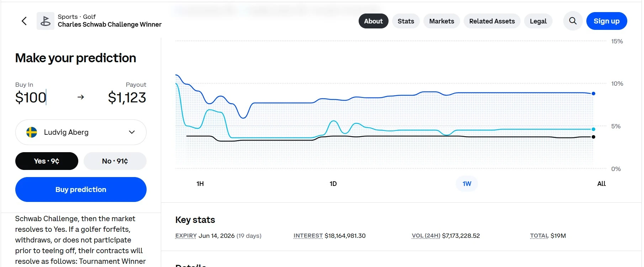
Task: Set chart range to 1W
Action: (x=467, y=184)
